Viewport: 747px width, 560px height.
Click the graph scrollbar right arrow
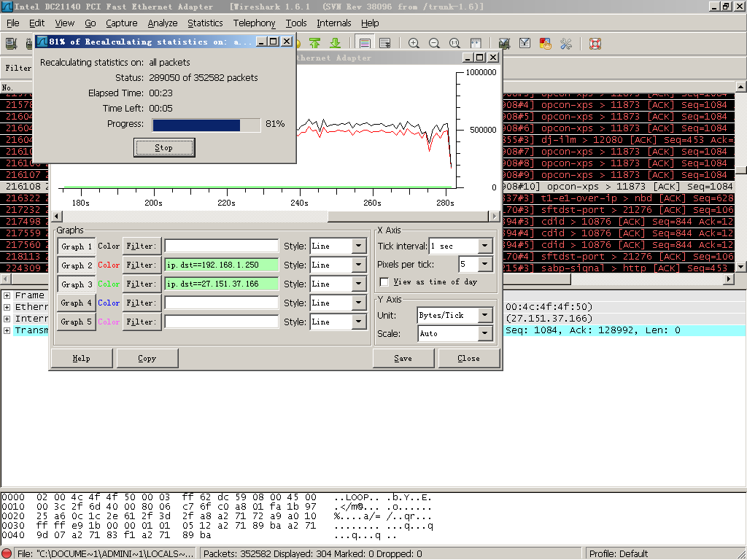pyautogui.click(x=494, y=216)
